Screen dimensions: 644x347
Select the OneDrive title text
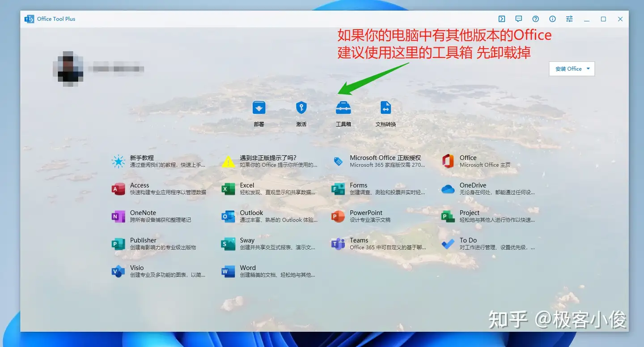point(473,185)
